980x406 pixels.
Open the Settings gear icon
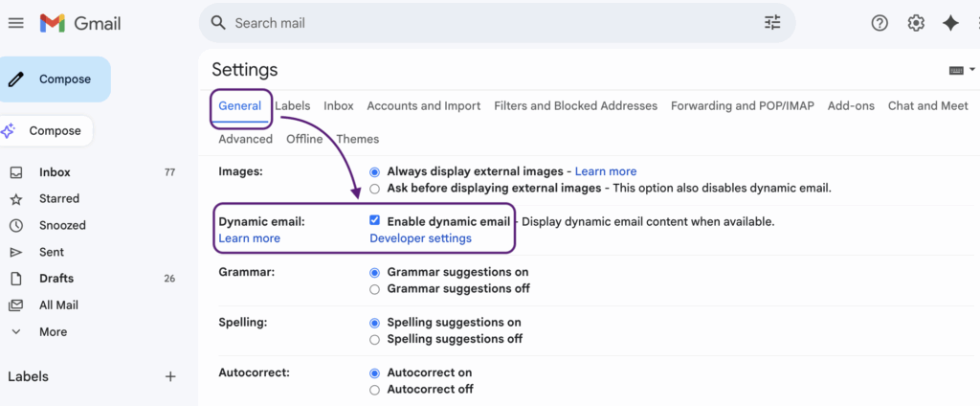click(x=916, y=23)
